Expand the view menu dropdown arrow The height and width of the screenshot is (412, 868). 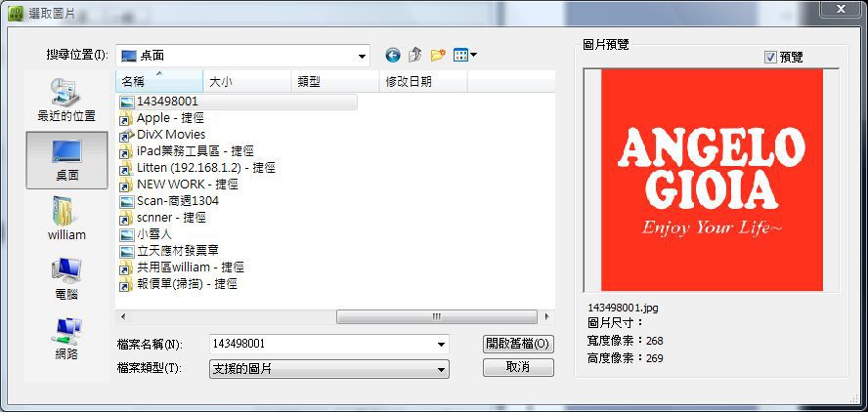coord(474,55)
